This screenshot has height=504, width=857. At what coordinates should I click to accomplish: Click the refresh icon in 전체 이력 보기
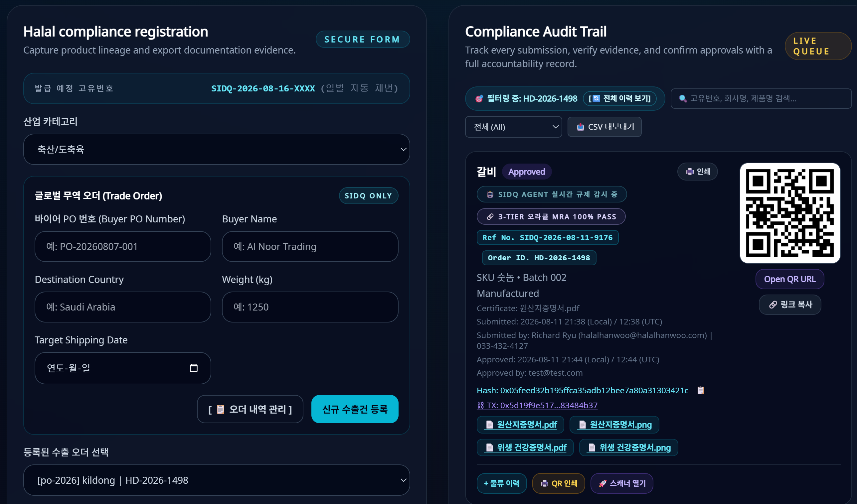(x=596, y=98)
